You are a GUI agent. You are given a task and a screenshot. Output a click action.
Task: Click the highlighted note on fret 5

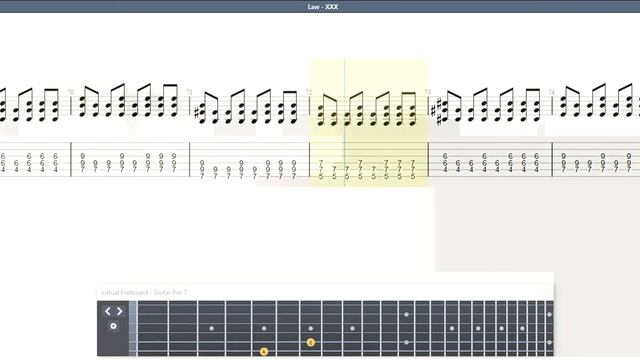coord(264,351)
